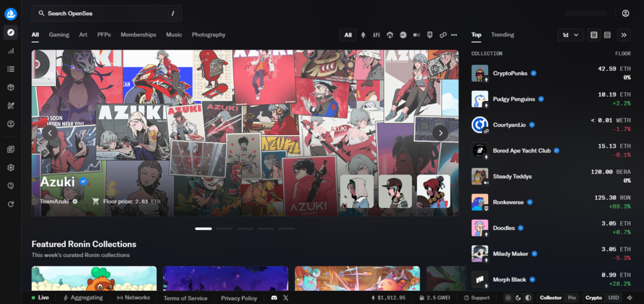
Task: Filter by Ethereum chain icon
Action: pos(363,35)
